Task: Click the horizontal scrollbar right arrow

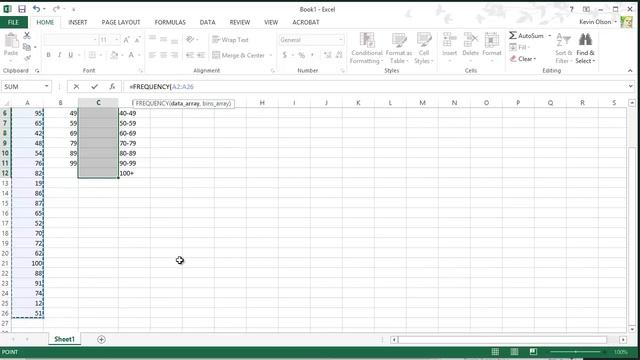Action: click(x=623, y=340)
